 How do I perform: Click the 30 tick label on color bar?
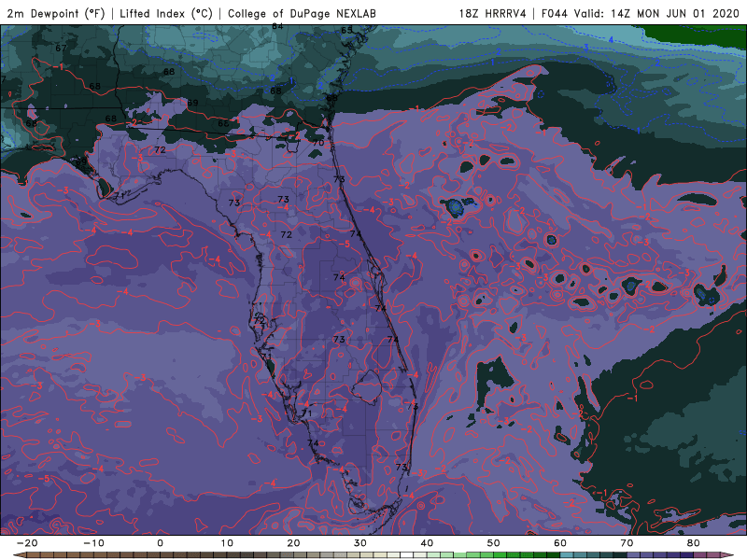coord(360,543)
